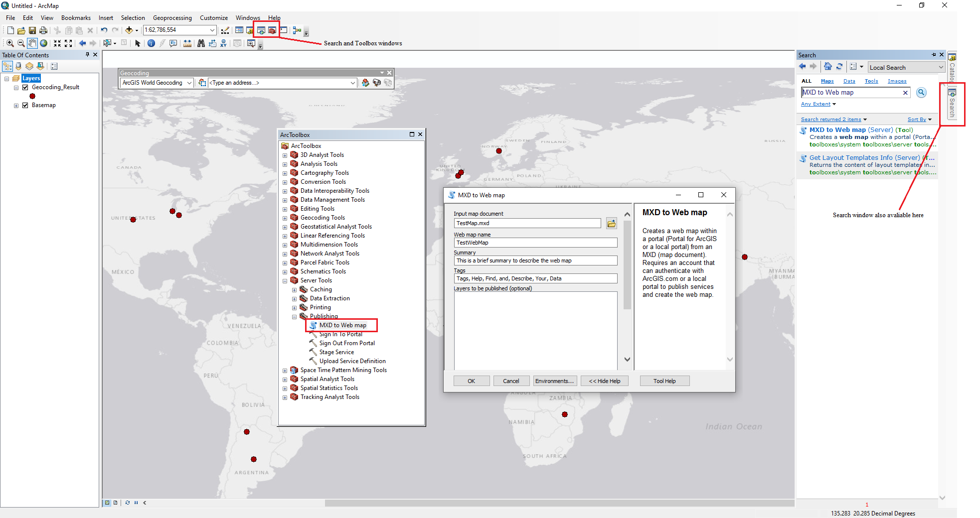Image resolution: width=980 pixels, height=518 pixels.
Task: Switch TOC to List By Source
Action: pyautogui.click(x=18, y=66)
